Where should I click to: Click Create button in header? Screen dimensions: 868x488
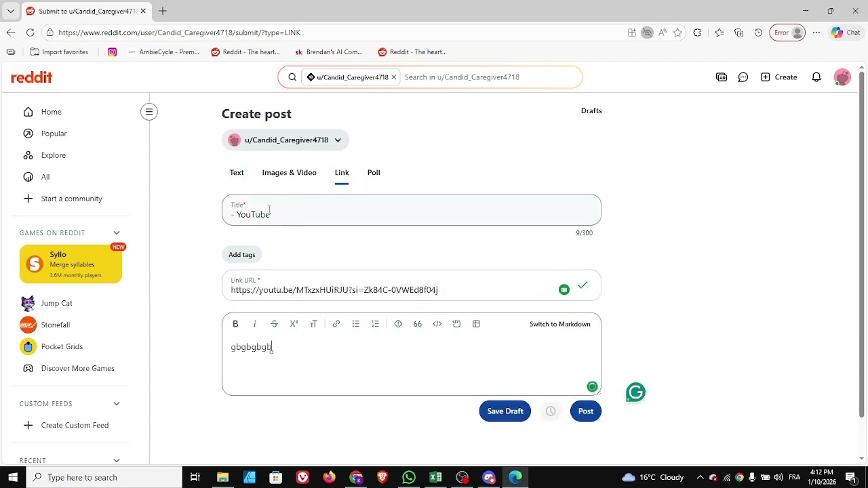(x=778, y=77)
